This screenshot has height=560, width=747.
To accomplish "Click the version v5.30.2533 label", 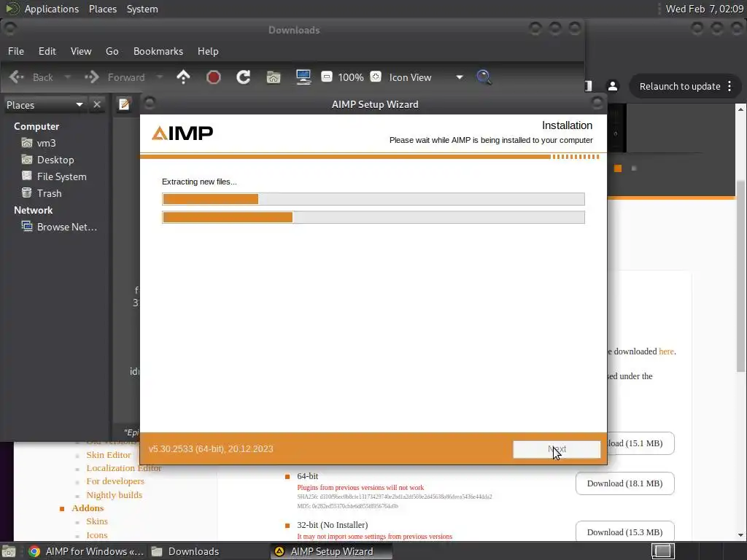I will (x=211, y=449).
